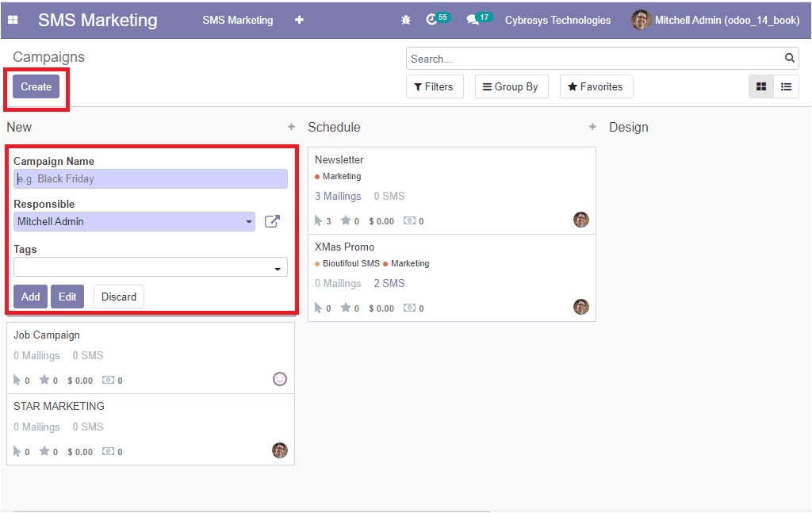Click the Schedule column title

[x=334, y=128]
